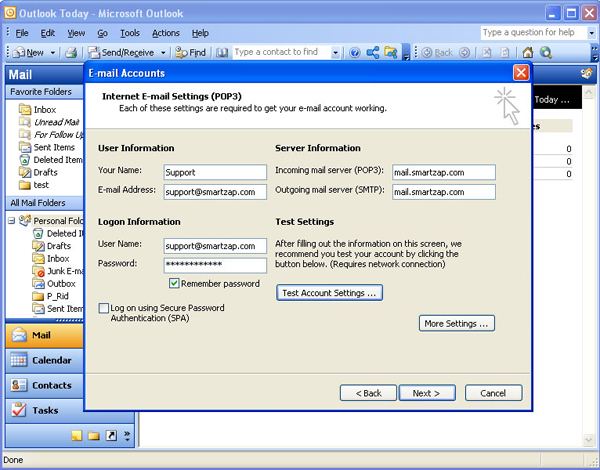Click the Find toolbar button
This screenshot has height=470, width=600.
point(191,52)
